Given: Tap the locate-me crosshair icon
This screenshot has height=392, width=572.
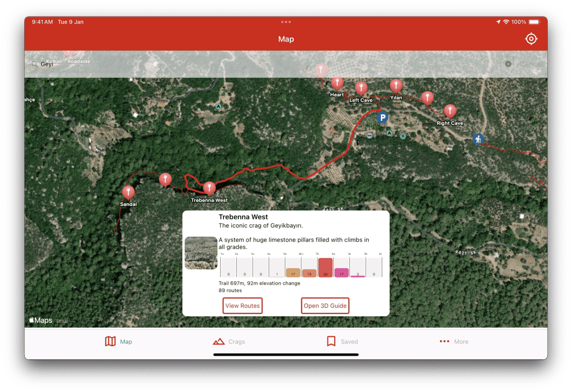Looking at the screenshot, I should 531,39.
